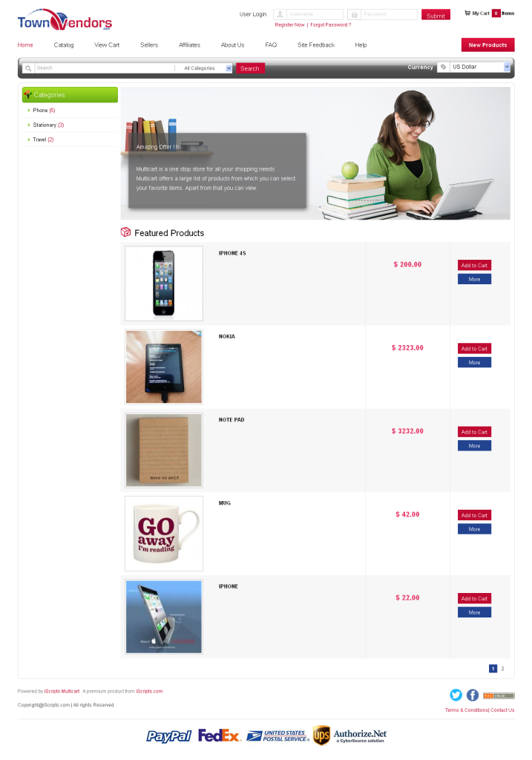Open the All Categories dropdown
532x760 pixels.
click(207, 68)
